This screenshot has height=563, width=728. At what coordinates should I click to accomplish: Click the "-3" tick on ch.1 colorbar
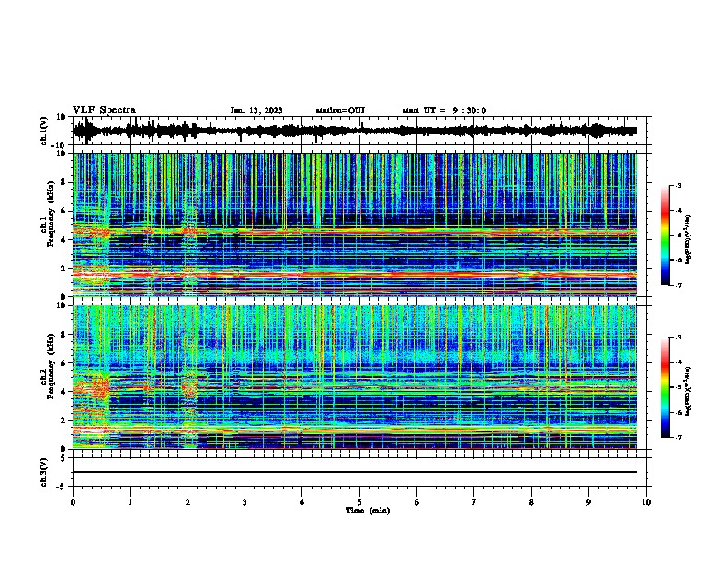pos(677,185)
